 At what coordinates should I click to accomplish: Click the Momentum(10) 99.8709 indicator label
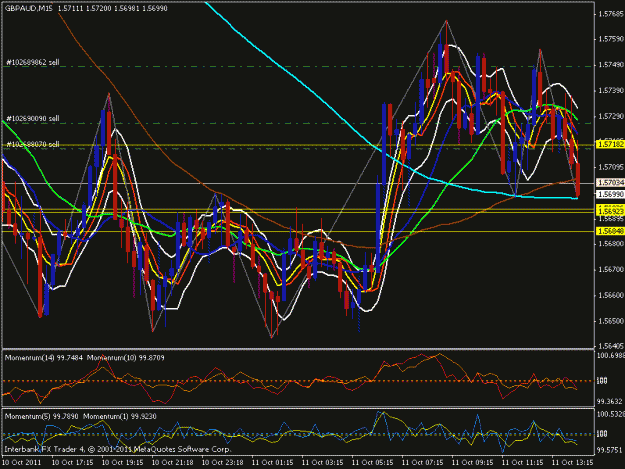[x=126, y=358]
